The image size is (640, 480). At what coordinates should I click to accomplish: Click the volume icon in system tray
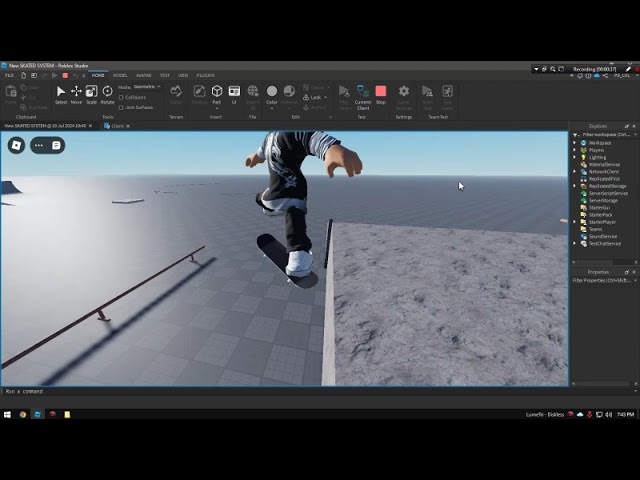click(x=609, y=414)
